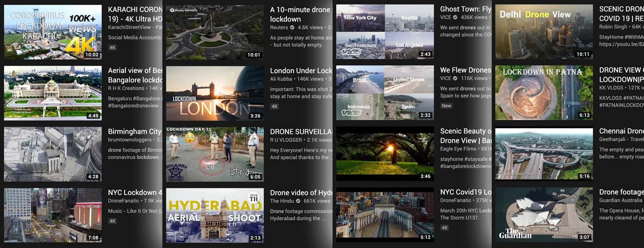Click https://youtu.be/82 link under Robin Singh

click(x=621, y=45)
